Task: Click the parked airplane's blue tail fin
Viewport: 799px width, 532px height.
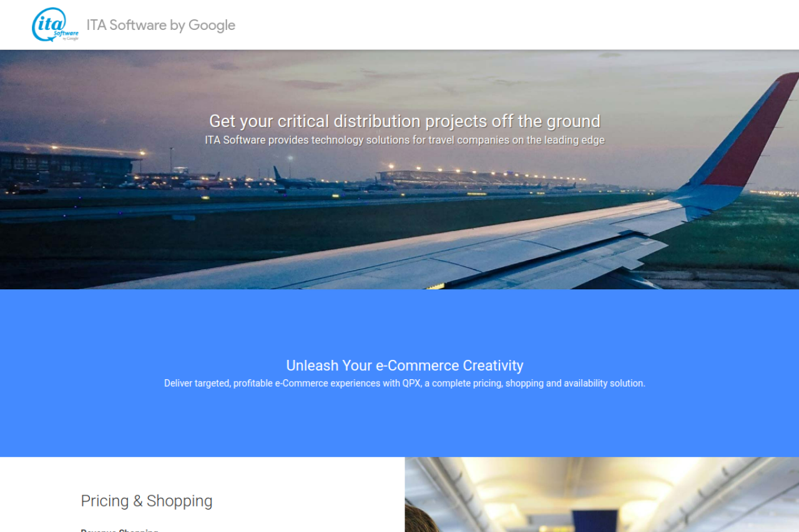Action: [x=277, y=173]
